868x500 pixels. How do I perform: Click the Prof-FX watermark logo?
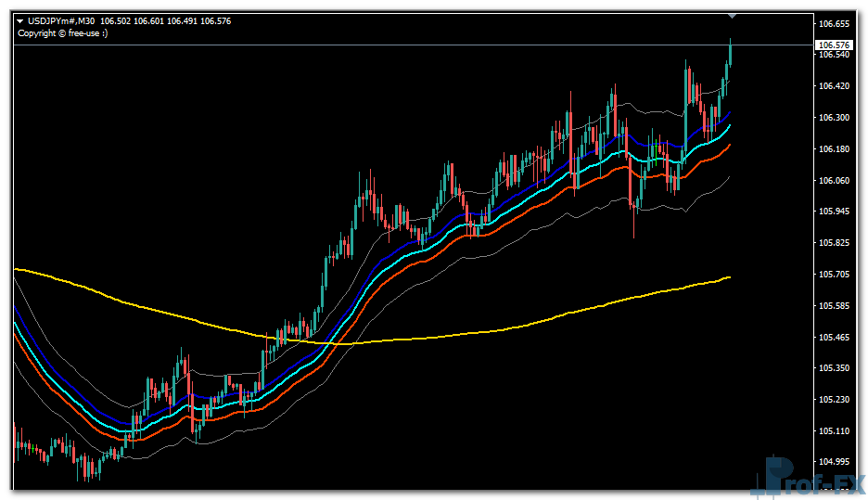point(810,478)
